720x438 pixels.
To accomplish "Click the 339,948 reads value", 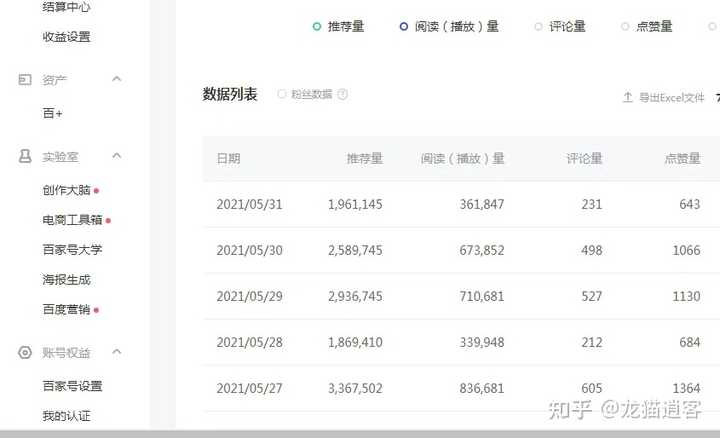I will (482, 342).
